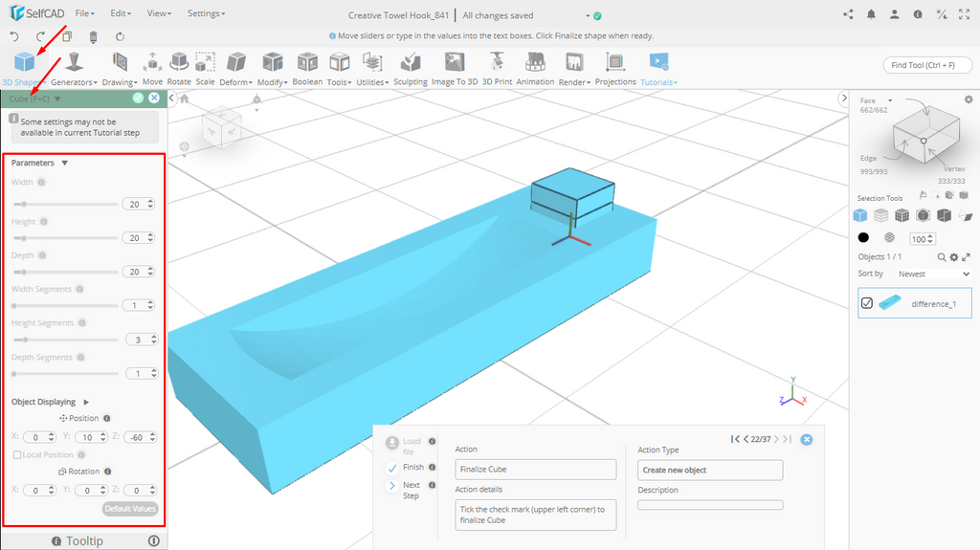Image resolution: width=980 pixels, height=550 pixels.
Task: Open the user account icon
Action: click(895, 14)
